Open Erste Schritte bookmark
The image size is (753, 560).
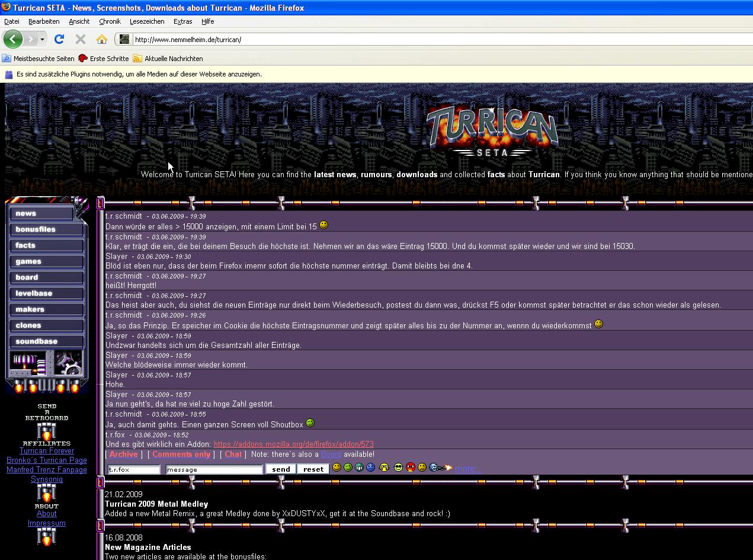[x=104, y=59]
